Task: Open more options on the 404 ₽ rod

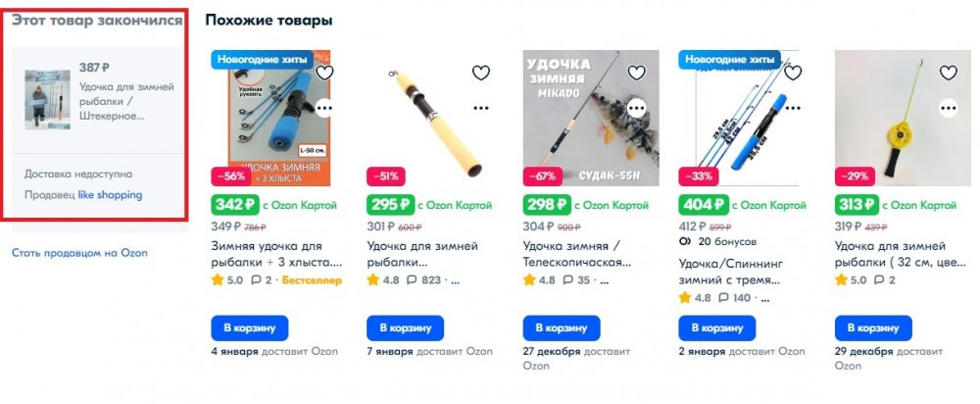Action: pos(793,108)
